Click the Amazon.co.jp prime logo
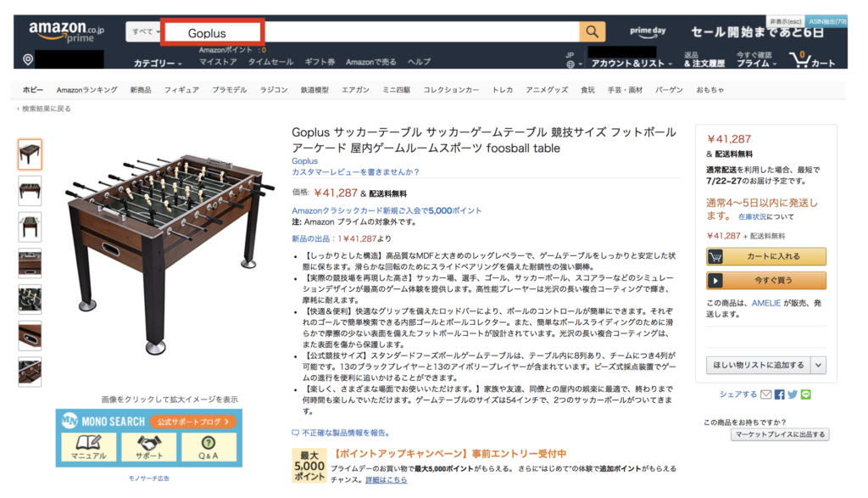This screenshot has width=868, height=498. pyautogui.click(x=66, y=31)
